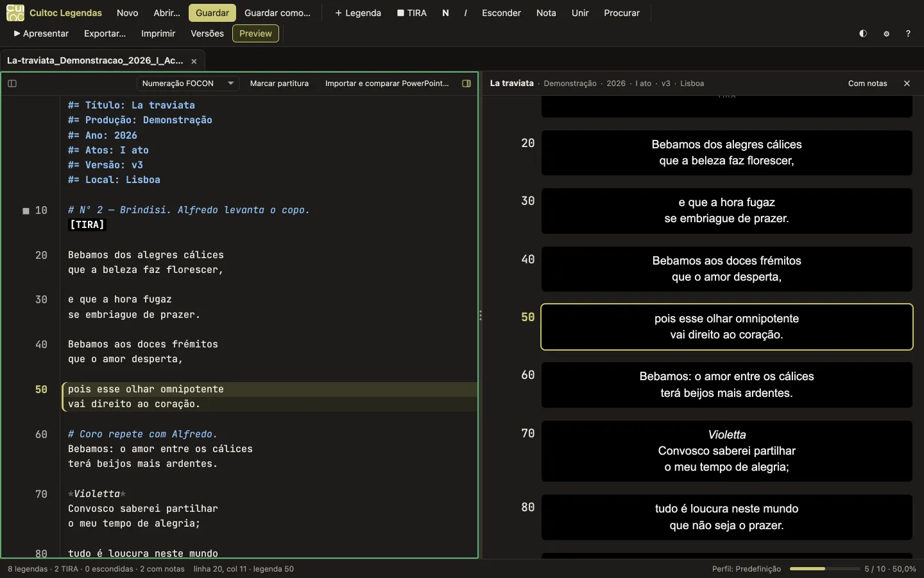Start presentation with Apresentar

click(41, 33)
